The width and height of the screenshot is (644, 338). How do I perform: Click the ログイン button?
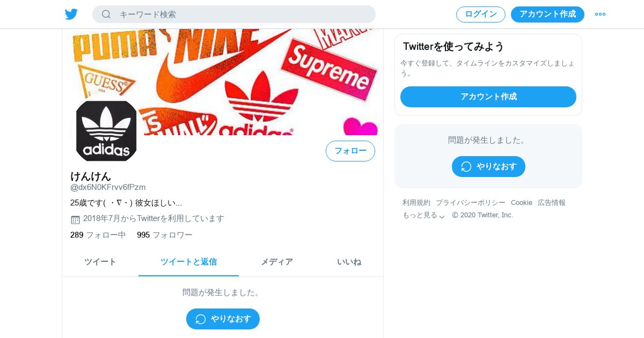pos(481,14)
